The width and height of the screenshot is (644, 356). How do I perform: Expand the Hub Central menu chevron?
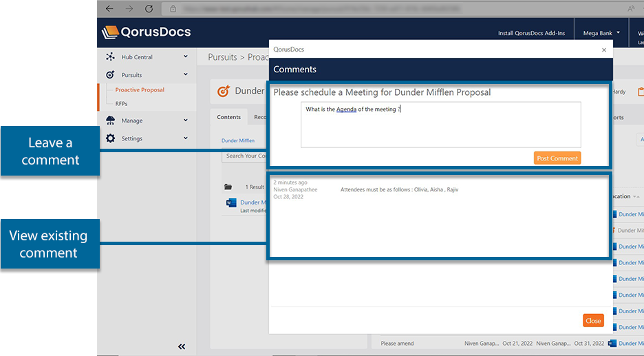tap(186, 57)
